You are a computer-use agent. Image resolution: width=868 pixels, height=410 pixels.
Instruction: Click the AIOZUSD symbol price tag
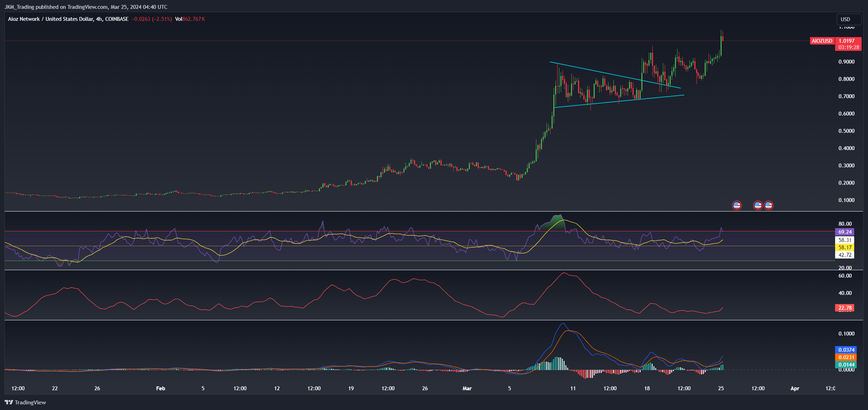[822, 41]
